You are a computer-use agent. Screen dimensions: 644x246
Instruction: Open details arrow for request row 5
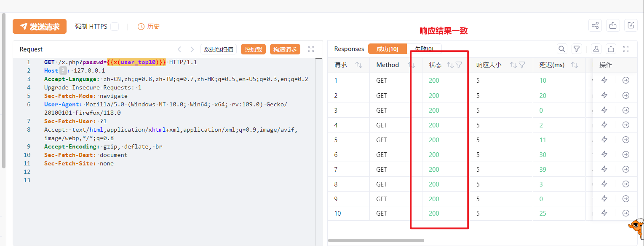(x=626, y=140)
